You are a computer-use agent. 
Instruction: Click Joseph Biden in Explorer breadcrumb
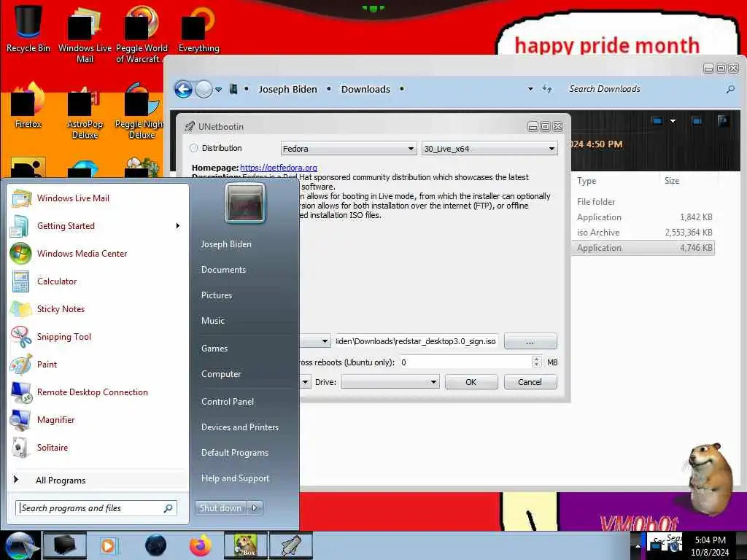pyautogui.click(x=287, y=89)
